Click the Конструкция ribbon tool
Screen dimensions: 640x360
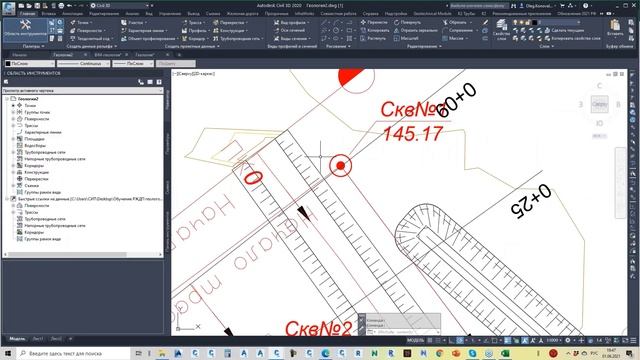click(x=229, y=30)
